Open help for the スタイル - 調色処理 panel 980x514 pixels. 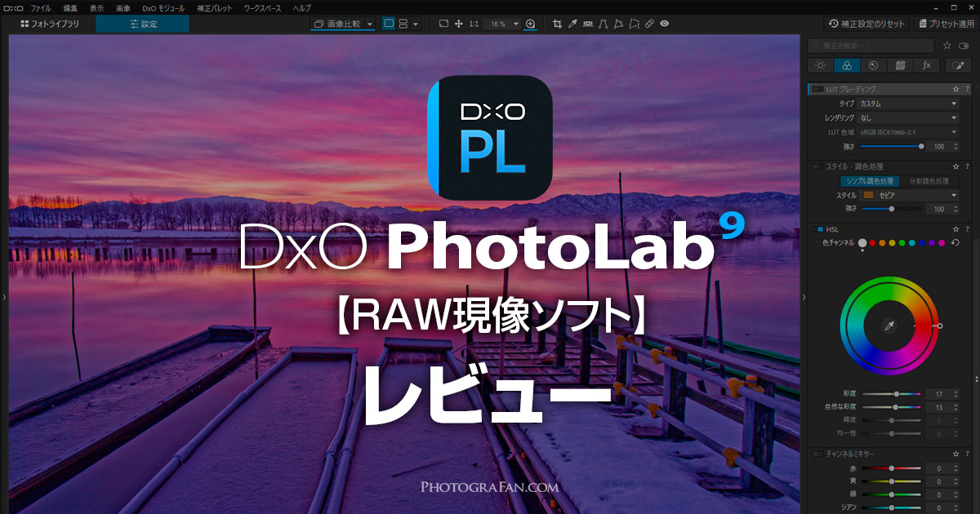coord(967,166)
